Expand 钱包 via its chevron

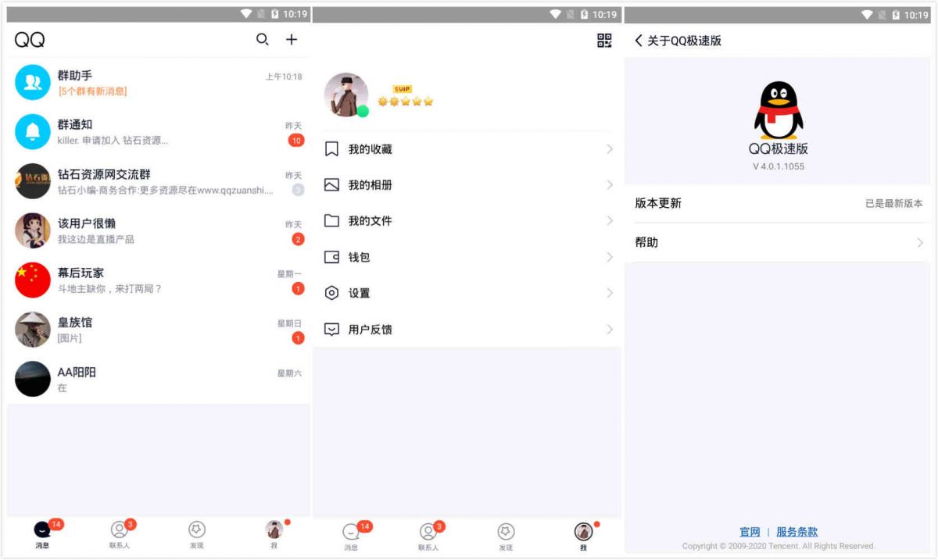pyautogui.click(x=610, y=257)
